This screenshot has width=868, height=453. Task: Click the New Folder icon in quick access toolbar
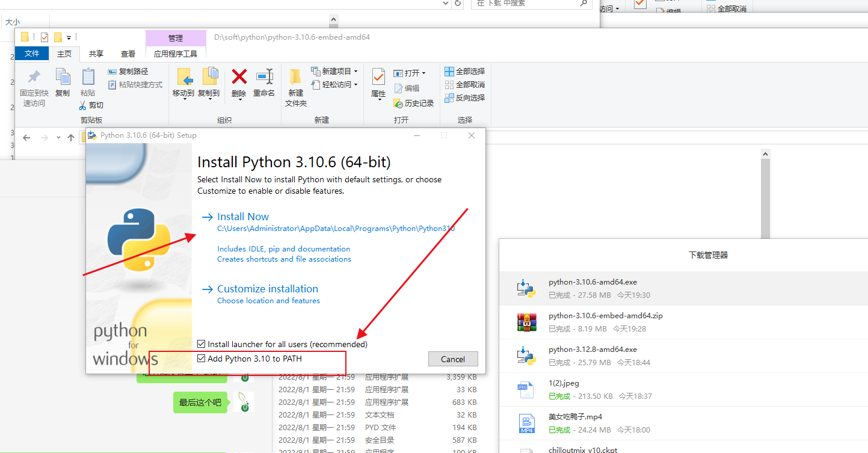coord(58,37)
